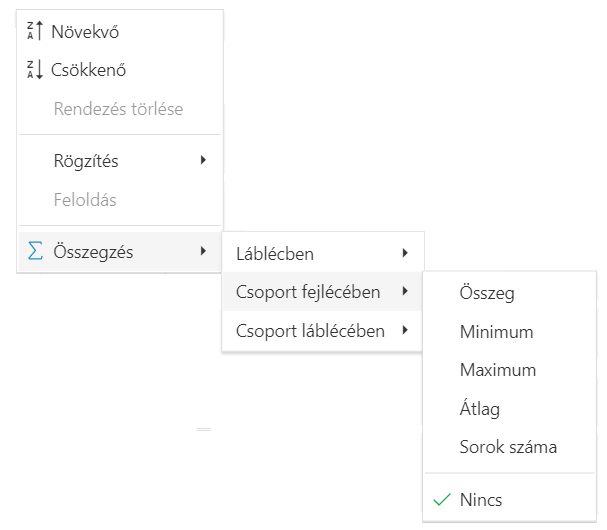Select the Nincs summary option

pos(481,499)
